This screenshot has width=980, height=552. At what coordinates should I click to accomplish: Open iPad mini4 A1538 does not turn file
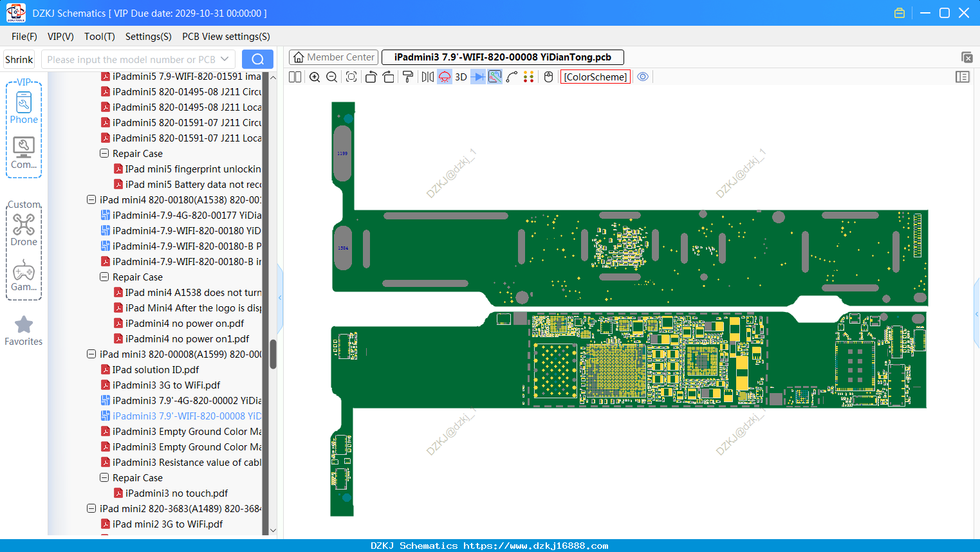tap(188, 293)
